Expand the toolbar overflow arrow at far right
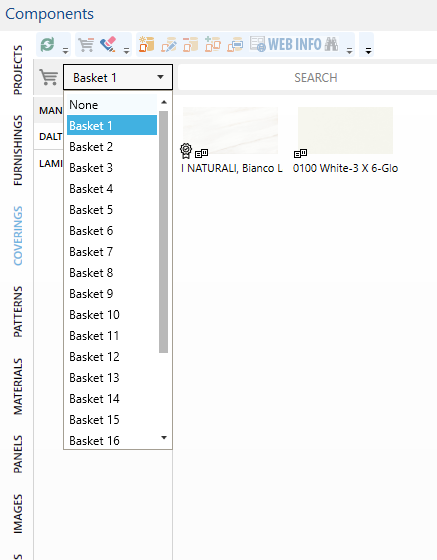 click(x=368, y=51)
